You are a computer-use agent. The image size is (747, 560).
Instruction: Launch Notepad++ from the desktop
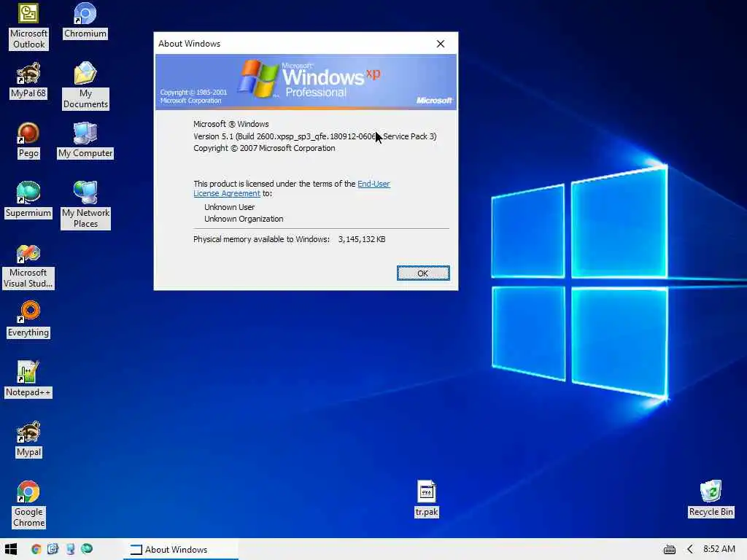point(28,379)
